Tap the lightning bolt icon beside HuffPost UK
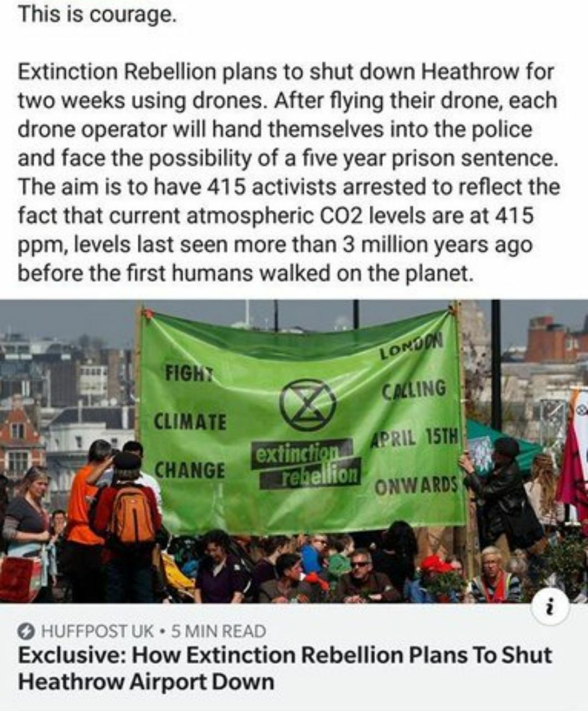 tap(27, 631)
